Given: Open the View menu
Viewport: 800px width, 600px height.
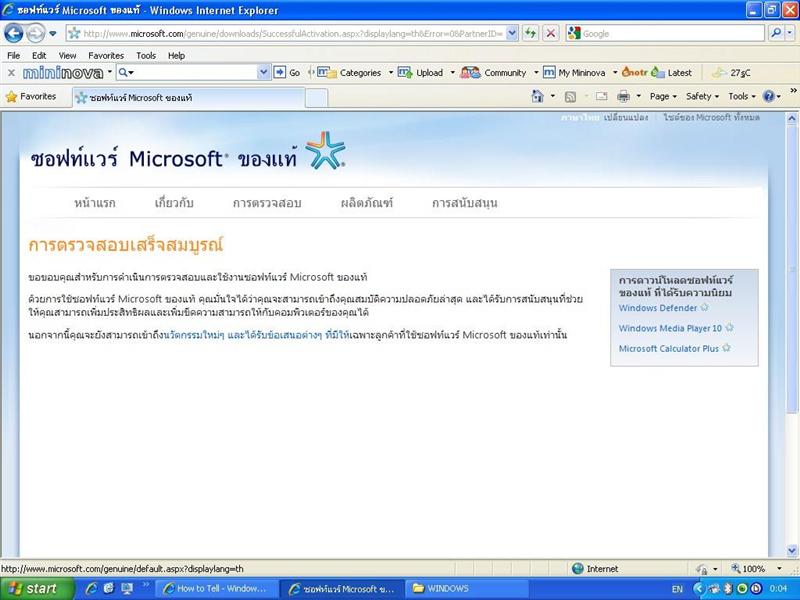Looking at the screenshot, I should click(x=67, y=56).
